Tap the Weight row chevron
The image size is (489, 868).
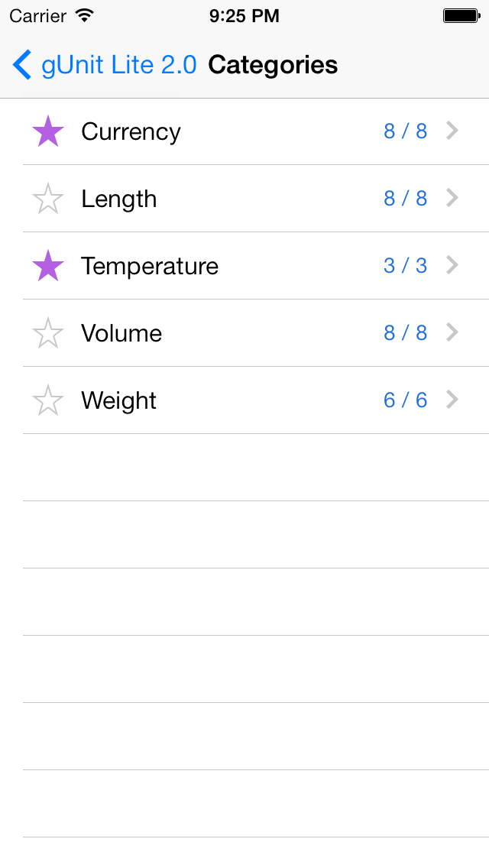click(x=452, y=400)
